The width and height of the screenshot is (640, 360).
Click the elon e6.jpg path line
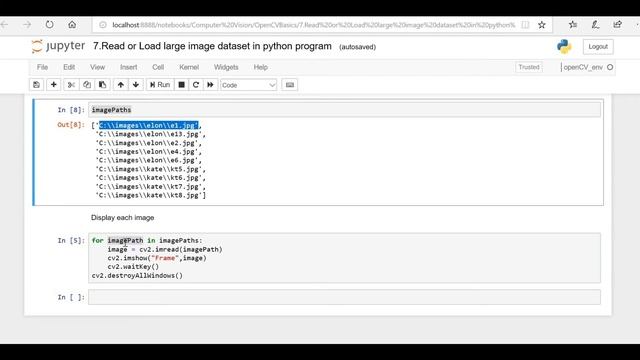149,160
